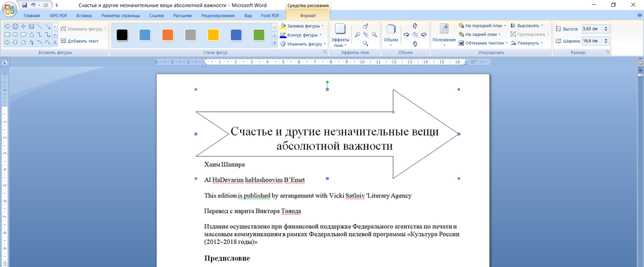Screen dimensions: 644x267
Task: Toggle shadow on or off
Action: (366, 35)
